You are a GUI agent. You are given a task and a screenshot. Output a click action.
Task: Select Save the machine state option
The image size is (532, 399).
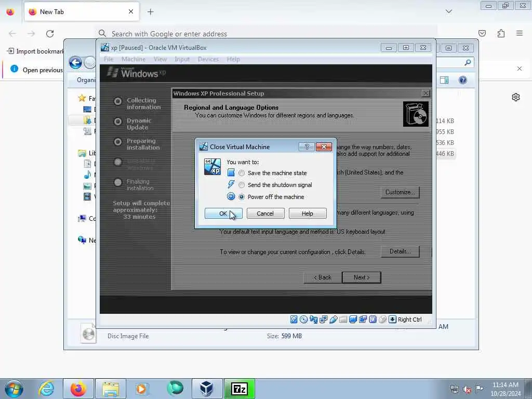point(241,173)
